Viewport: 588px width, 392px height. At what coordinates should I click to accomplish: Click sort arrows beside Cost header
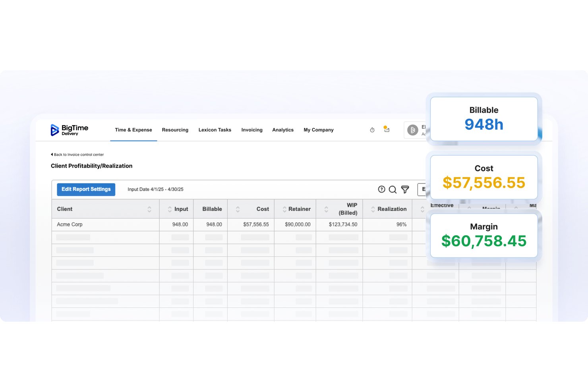[238, 209]
